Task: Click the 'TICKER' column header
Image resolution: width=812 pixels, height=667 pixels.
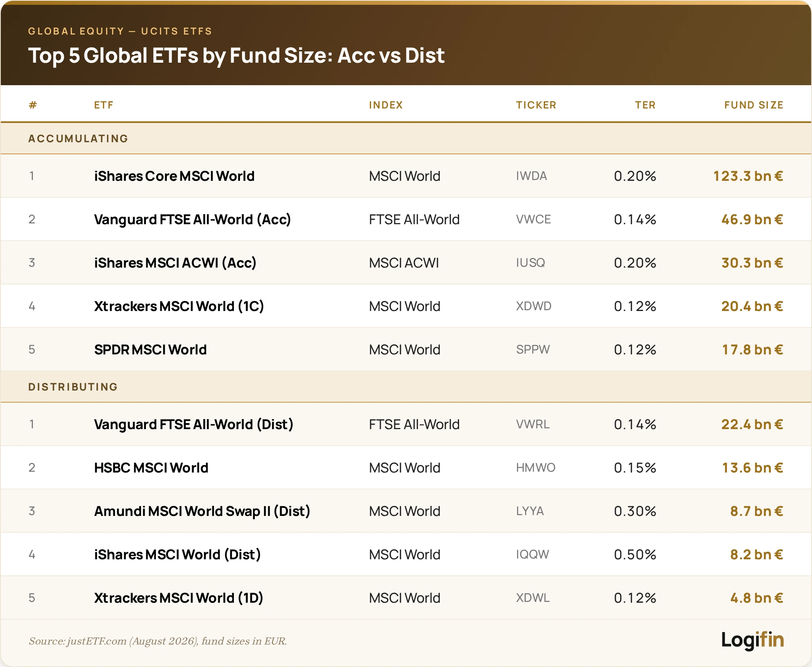Action: 536,105
